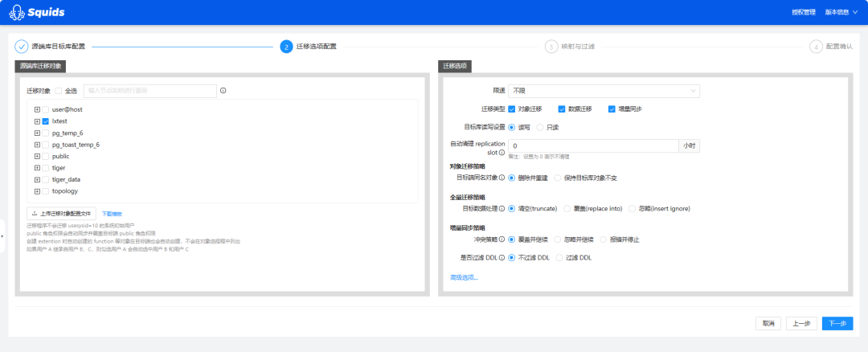Select 报错并停止 radio option
Viewport: 868px width, 352px height.
tap(604, 239)
